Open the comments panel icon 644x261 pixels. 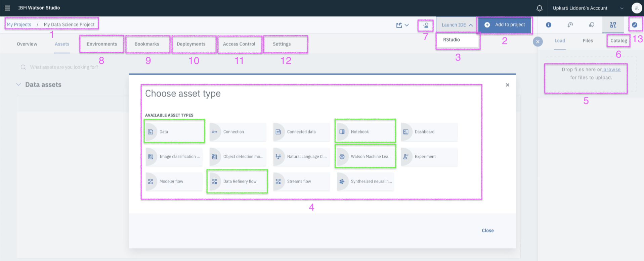pyautogui.click(x=592, y=25)
